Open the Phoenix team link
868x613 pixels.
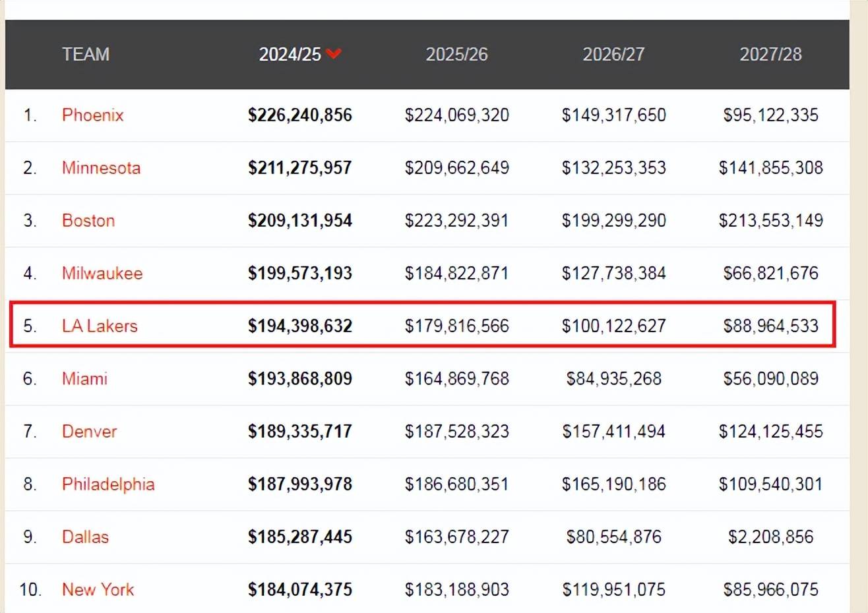93,115
